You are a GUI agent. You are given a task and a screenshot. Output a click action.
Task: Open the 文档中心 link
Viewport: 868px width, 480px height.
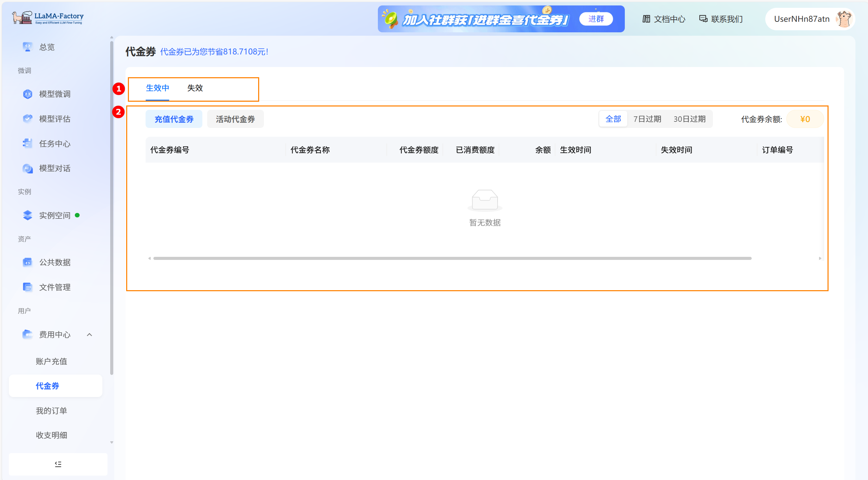(664, 19)
